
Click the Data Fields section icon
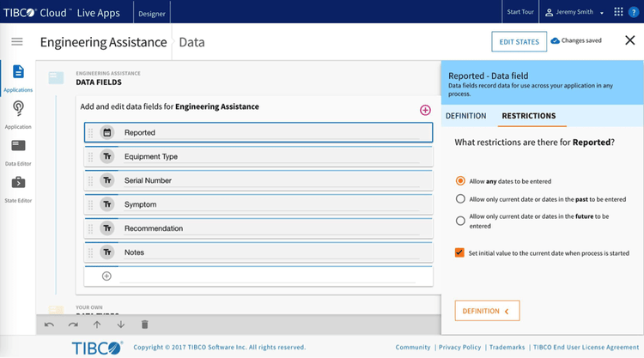click(56, 77)
